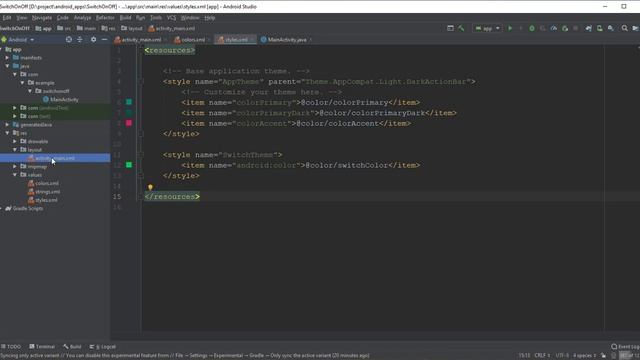Open the Refactor menu
The image size is (640, 360).
(105, 18)
